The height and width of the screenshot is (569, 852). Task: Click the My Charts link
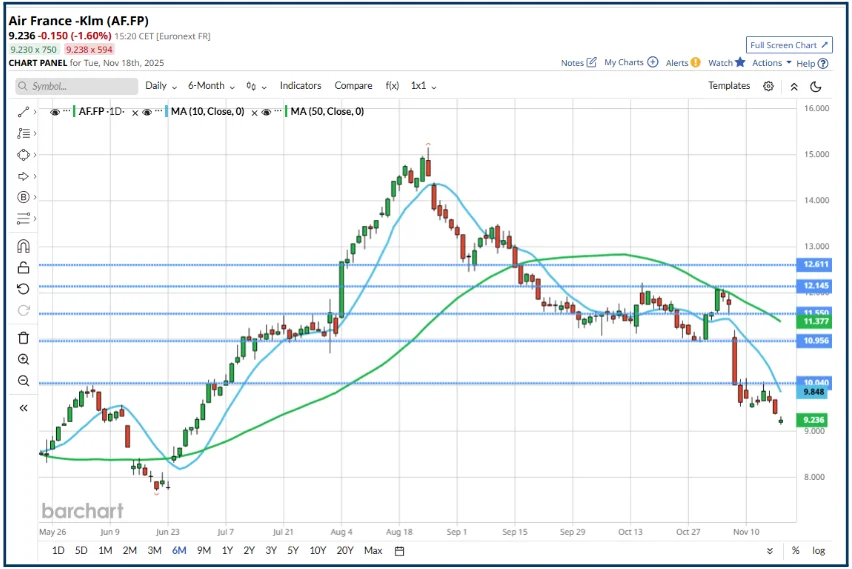(624, 62)
